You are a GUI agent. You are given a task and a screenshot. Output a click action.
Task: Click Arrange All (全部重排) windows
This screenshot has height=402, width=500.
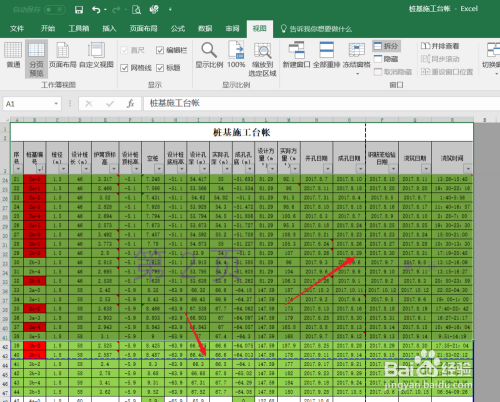(326, 55)
